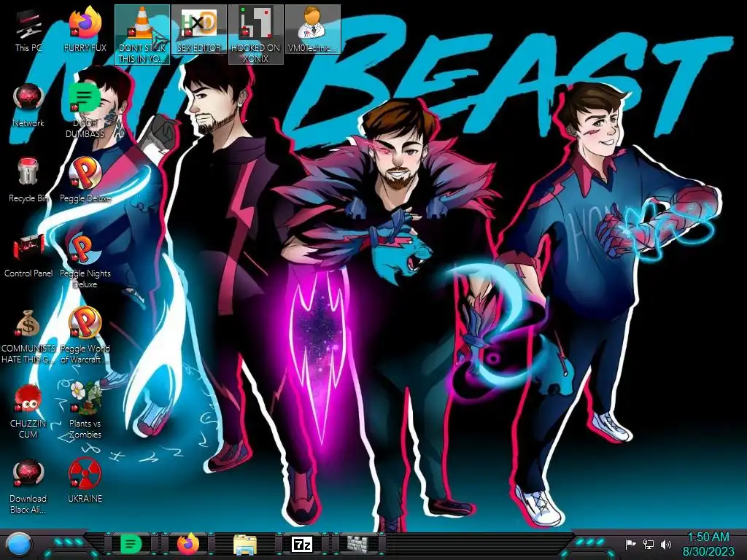
Task: Open the Action Center flag tray icon
Action: coord(630,544)
